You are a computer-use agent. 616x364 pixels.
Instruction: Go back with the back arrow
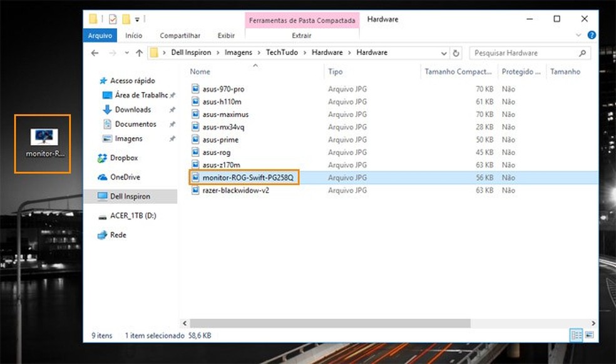coord(95,53)
